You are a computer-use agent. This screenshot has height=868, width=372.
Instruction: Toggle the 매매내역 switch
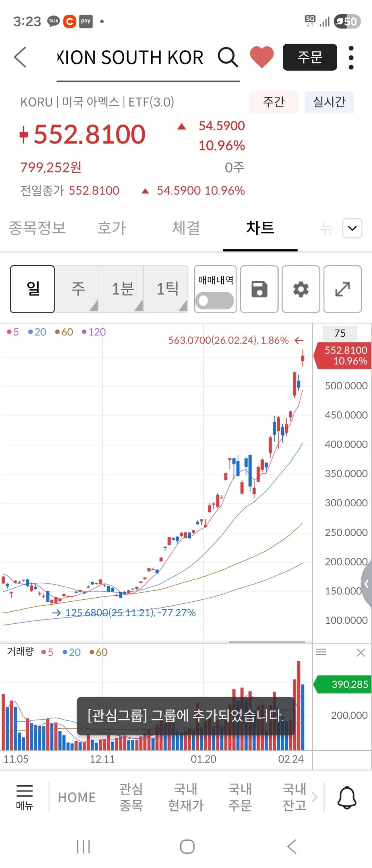tap(215, 300)
